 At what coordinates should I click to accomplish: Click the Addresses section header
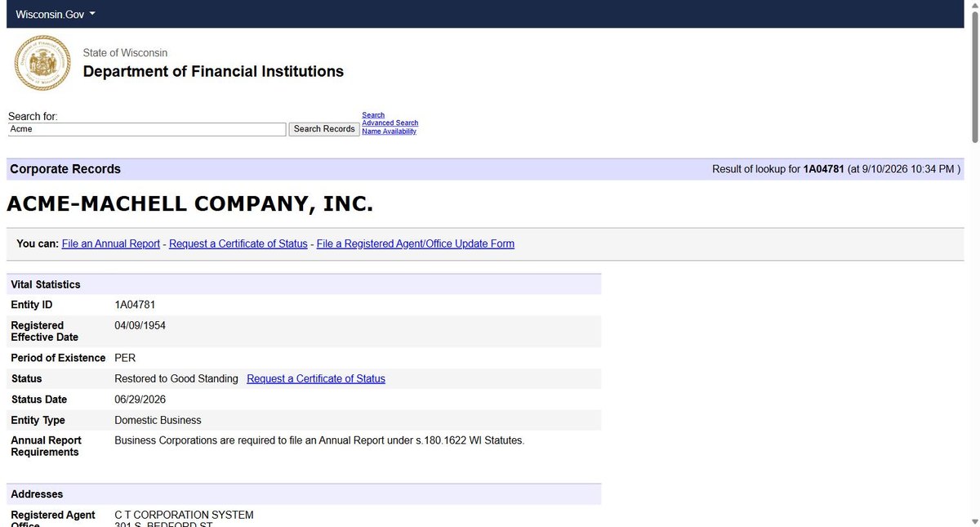[x=304, y=494]
